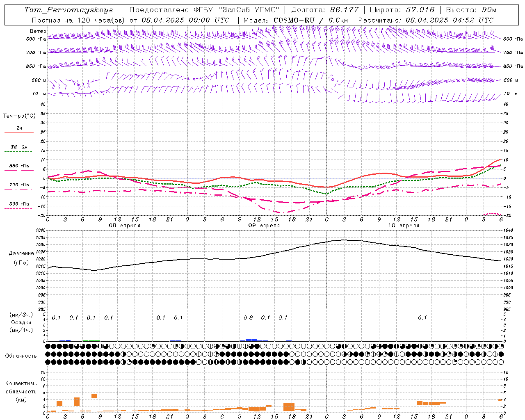This screenshot has width=525, height=420.
Task: Click the text Прогноз на 120 часа(ов)
Action: 79,20
